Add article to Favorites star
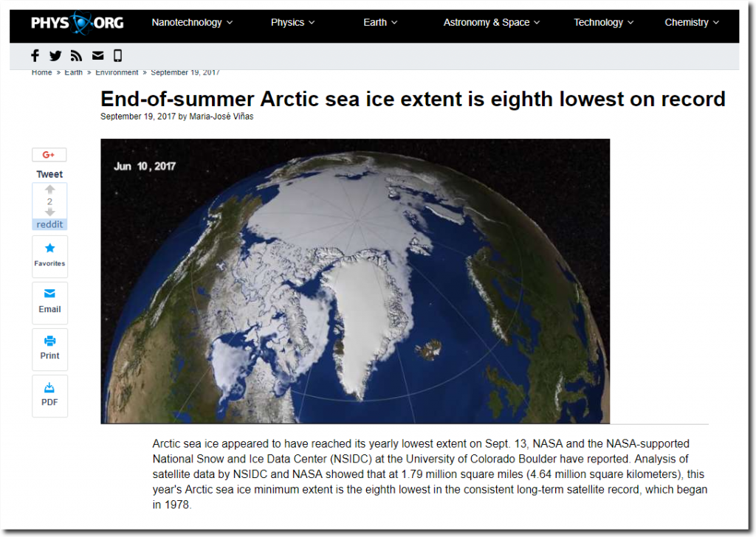 49,256
